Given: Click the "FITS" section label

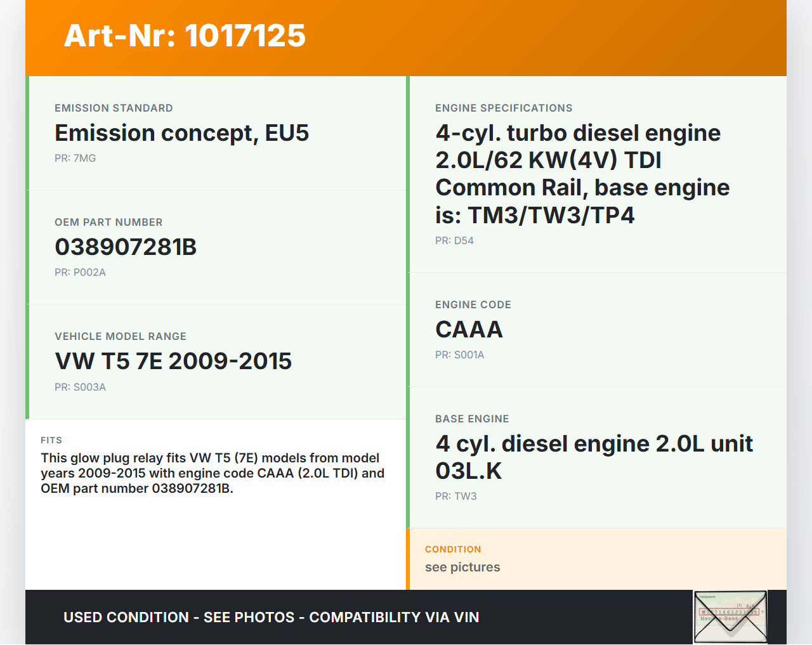Looking at the screenshot, I should coord(51,440).
